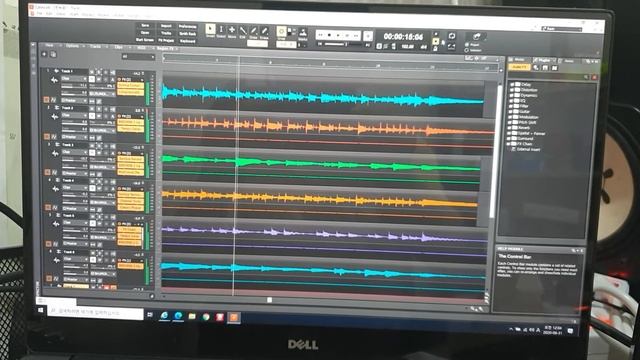Viewport: 640px width, 360px height.
Task: Click the duplicate track icon beside plus
Action: click(53, 54)
